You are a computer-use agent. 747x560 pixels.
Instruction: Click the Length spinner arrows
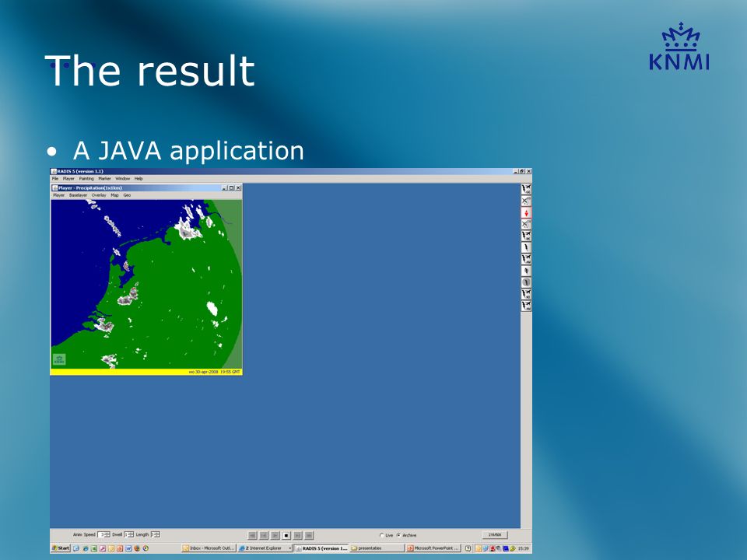(x=158, y=535)
